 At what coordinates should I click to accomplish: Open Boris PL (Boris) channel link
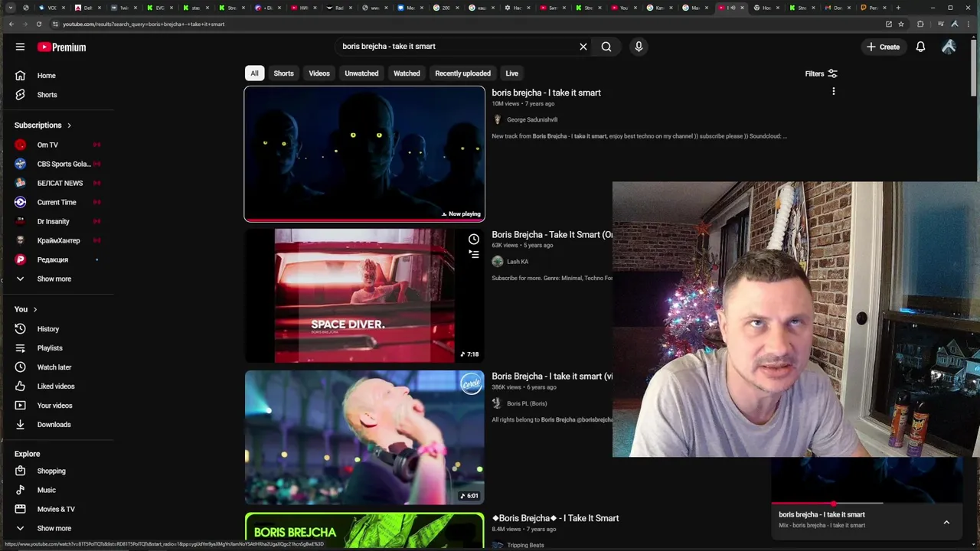click(527, 403)
